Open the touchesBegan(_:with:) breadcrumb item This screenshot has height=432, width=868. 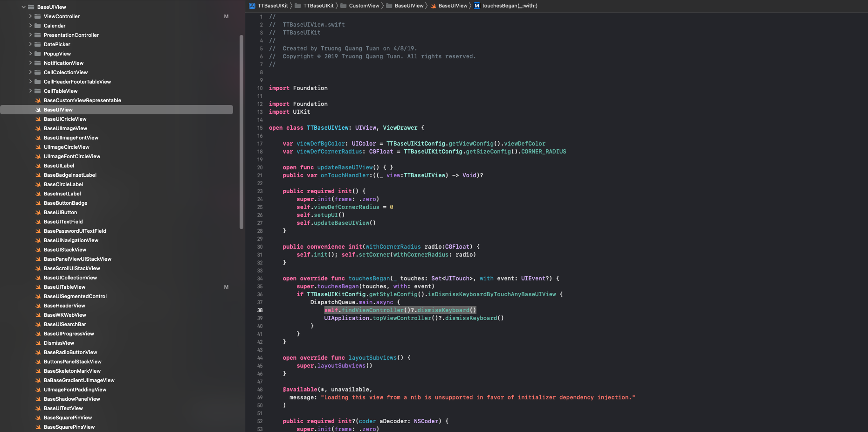pos(510,6)
